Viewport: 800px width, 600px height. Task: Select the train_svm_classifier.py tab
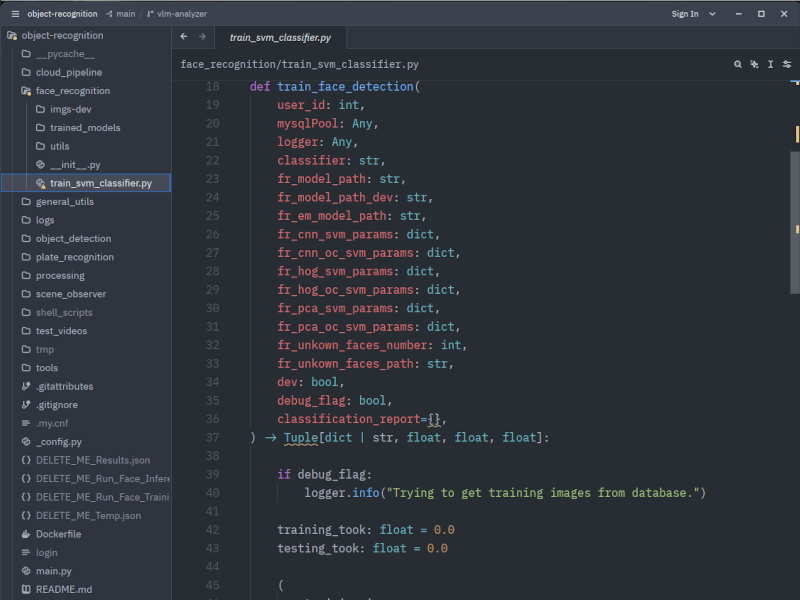point(280,37)
